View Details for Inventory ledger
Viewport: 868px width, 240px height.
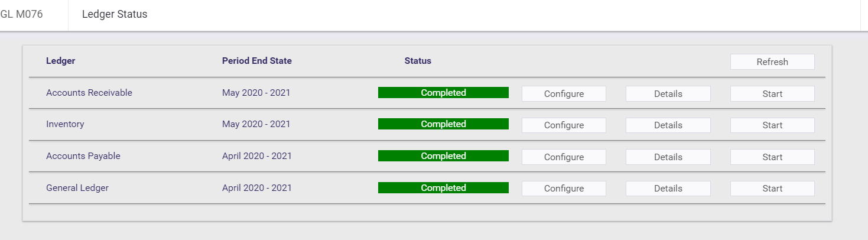(x=668, y=125)
